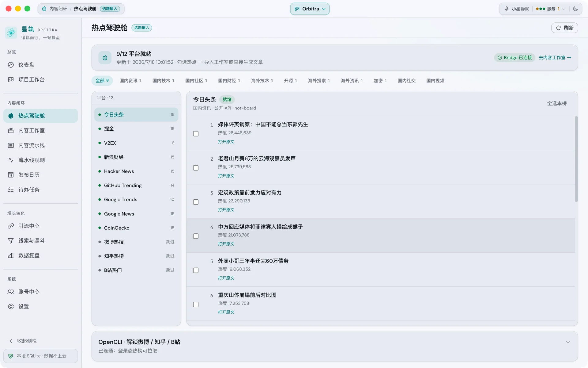
Task: Select 微博热搜 platform row
Action: (x=136, y=242)
